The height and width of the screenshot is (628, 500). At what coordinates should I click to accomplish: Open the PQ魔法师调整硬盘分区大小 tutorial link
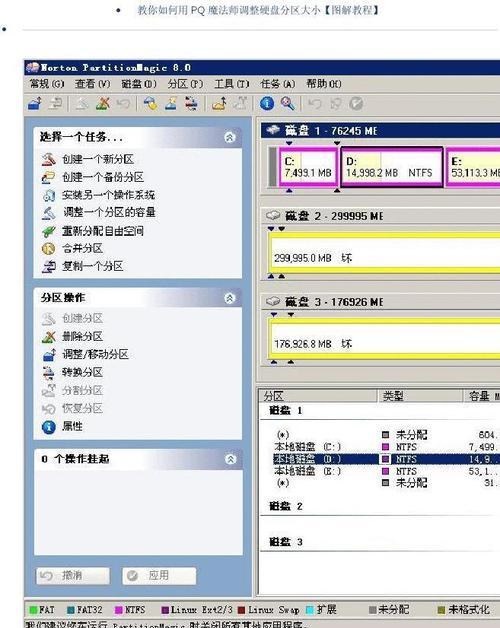click(258, 10)
